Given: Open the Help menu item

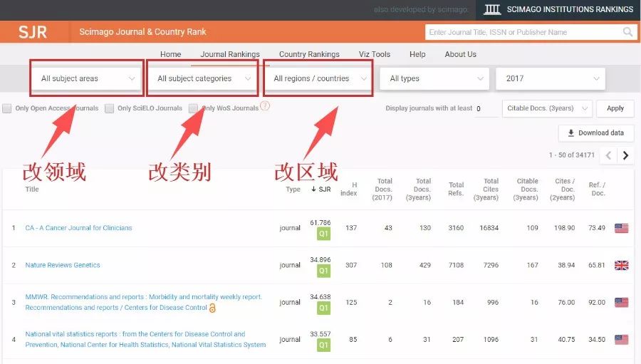Looking at the screenshot, I should [x=417, y=54].
